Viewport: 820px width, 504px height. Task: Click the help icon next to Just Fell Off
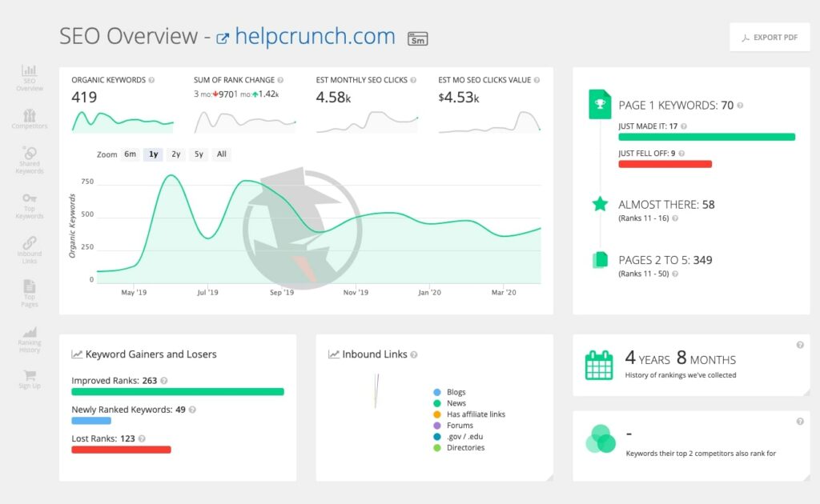[681, 154]
